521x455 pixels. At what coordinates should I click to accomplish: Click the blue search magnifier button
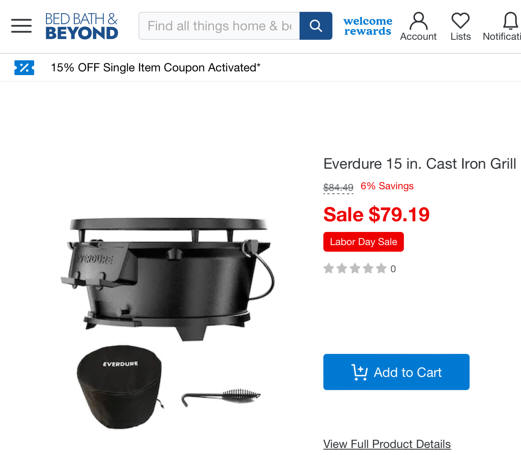point(316,26)
